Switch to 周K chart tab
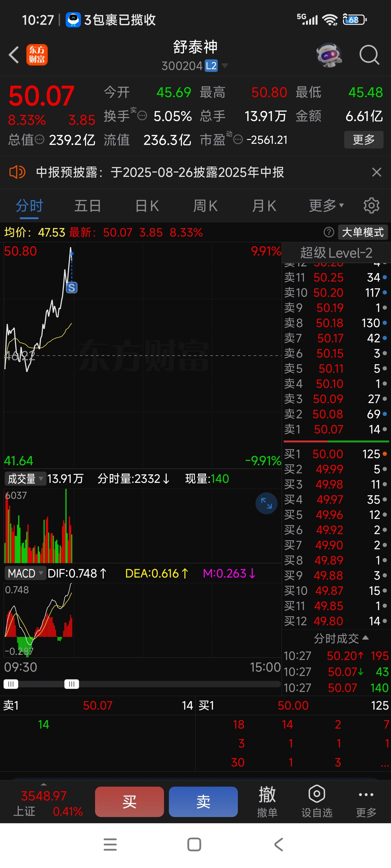This screenshot has width=391, height=868. (206, 206)
